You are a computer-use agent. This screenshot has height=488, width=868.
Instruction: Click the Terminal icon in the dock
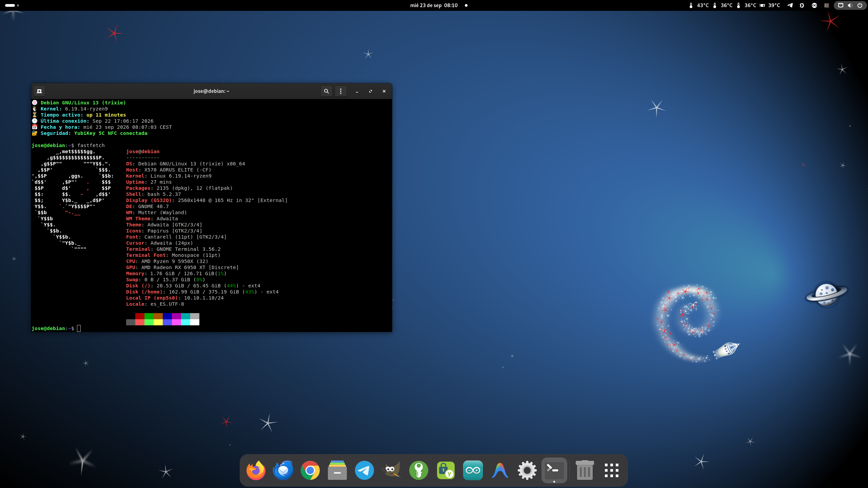(554, 470)
